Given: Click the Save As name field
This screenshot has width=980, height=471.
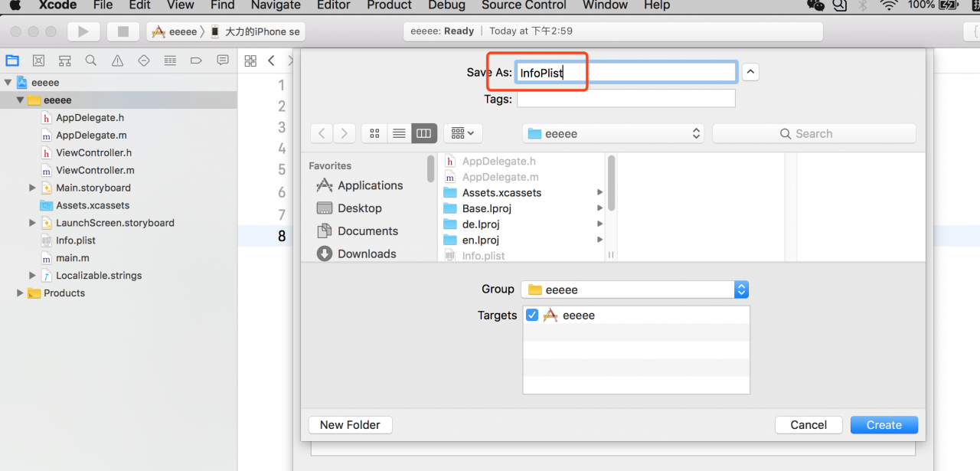Looking at the screenshot, I should tap(626, 73).
